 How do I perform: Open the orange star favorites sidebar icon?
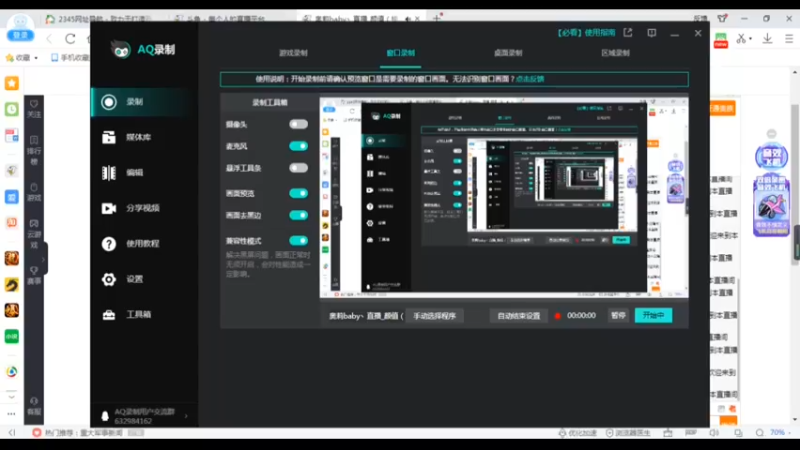coord(12,83)
